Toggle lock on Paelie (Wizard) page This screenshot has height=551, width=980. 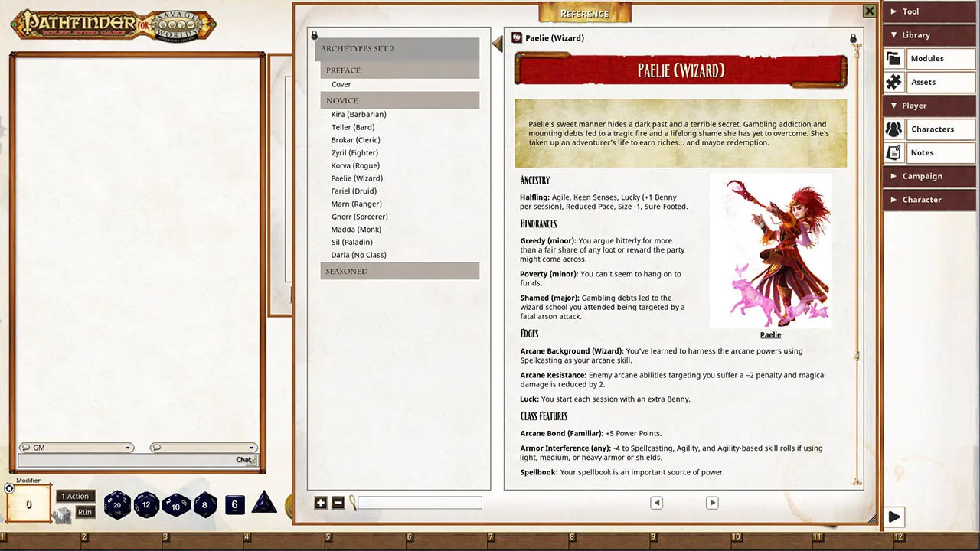tap(853, 38)
